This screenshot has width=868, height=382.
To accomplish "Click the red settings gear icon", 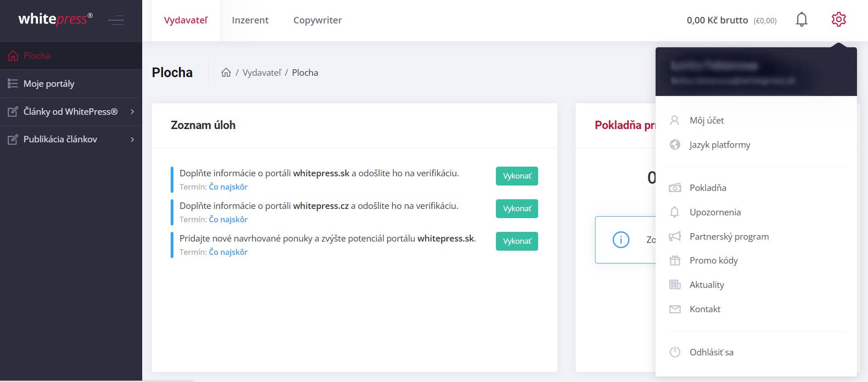I will click(839, 19).
